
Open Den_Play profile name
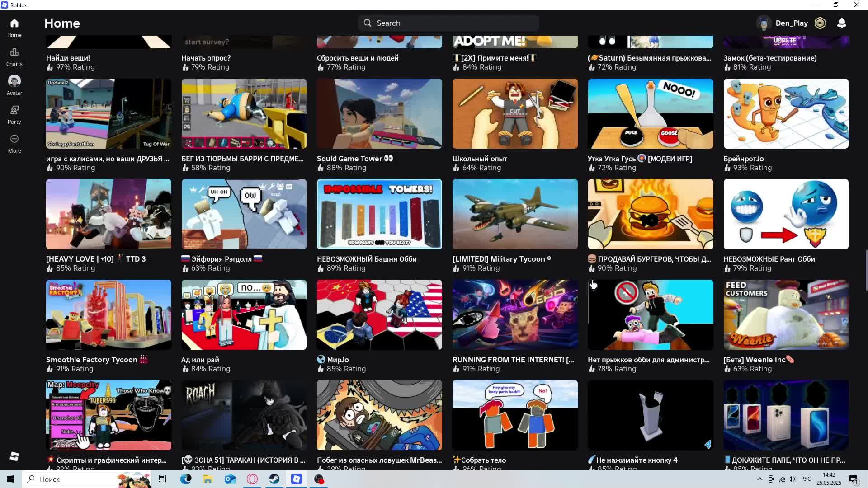(792, 23)
